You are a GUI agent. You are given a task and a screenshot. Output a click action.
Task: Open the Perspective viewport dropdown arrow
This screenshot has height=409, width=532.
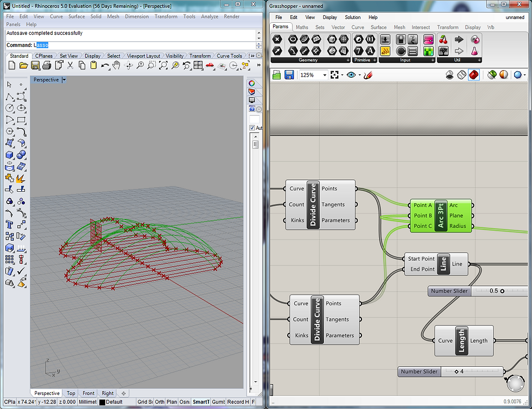pyautogui.click(x=64, y=80)
